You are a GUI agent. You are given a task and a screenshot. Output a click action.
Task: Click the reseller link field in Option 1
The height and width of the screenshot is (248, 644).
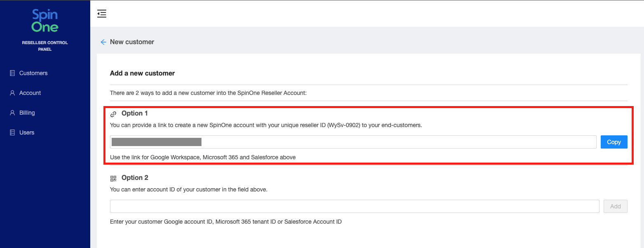[353, 142]
